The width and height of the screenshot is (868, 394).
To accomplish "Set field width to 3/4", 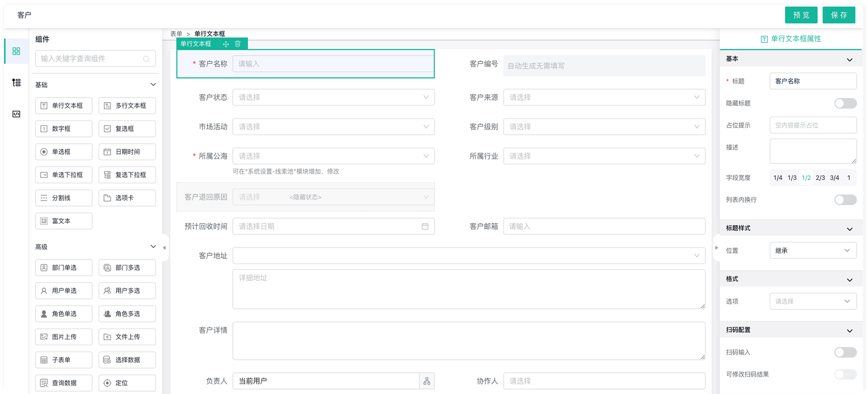I will (x=834, y=178).
